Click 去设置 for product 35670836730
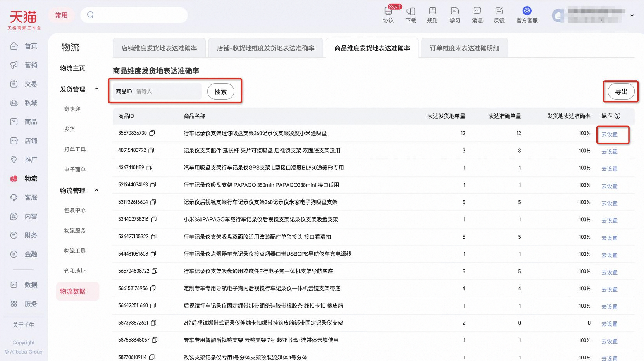The height and width of the screenshot is (361, 644). (x=609, y=134)
